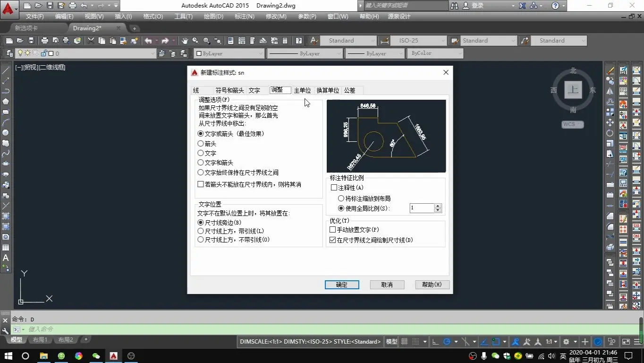644x363 pixels.
Task: Uncheck '在尺寸界线之间绘制尺寸线(D)'
Action: click(333, 240)
